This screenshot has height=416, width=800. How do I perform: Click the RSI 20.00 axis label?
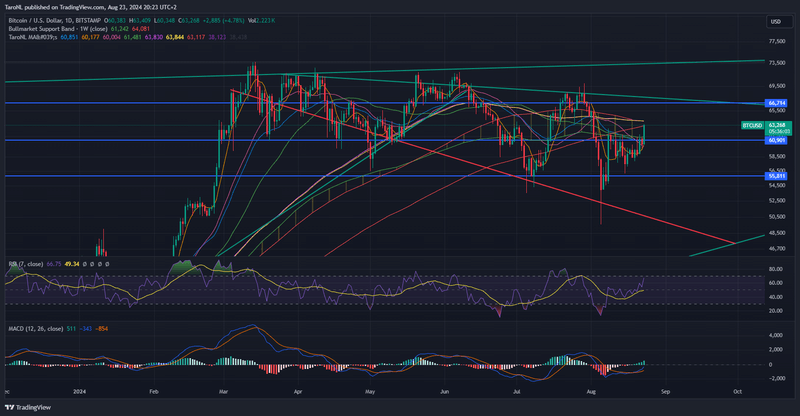coord(776,310)
